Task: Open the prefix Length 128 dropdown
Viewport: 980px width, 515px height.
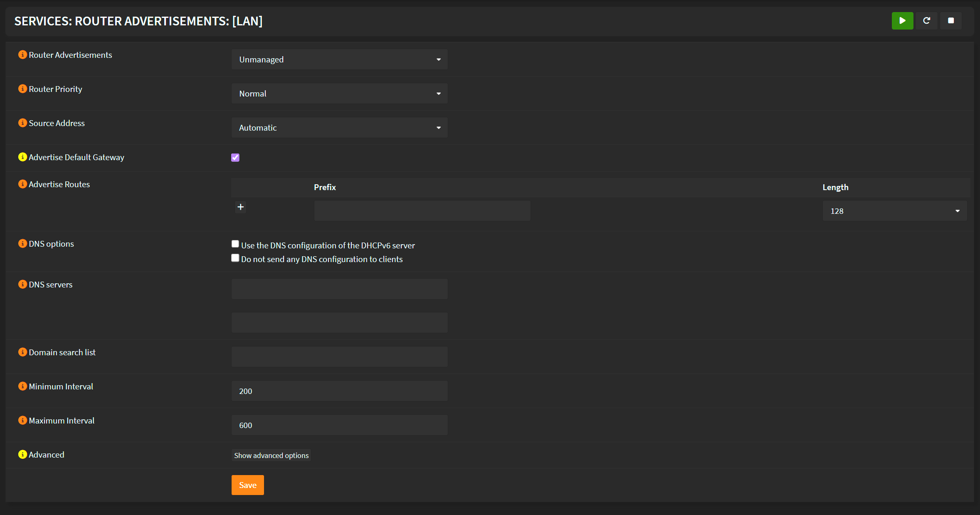Action: pos(894,211)
